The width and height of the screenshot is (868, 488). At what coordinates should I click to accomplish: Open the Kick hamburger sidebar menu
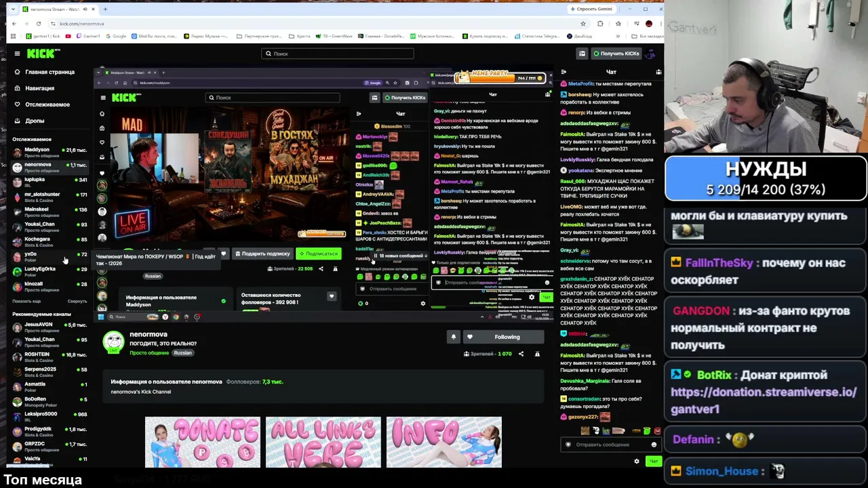(x=17, y=54)
